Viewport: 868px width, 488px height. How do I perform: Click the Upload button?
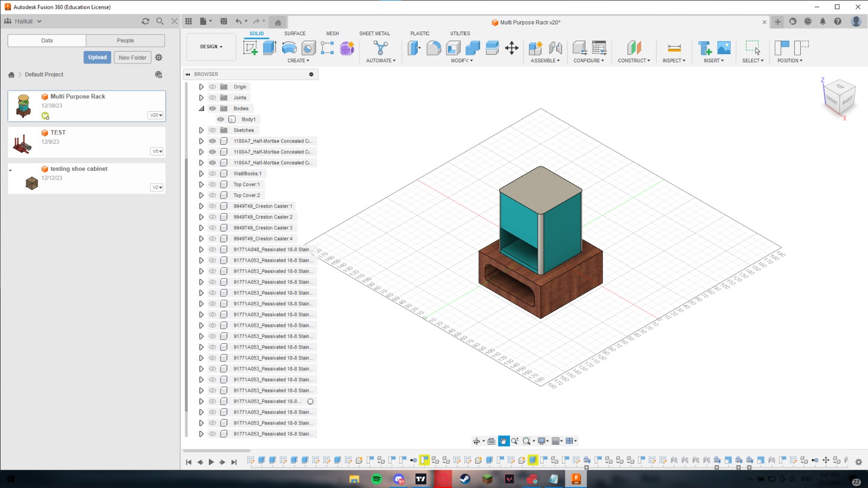(98, 57)
